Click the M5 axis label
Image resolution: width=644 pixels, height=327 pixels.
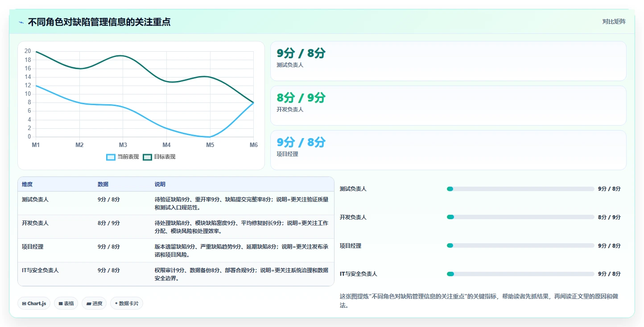[210, 145]
